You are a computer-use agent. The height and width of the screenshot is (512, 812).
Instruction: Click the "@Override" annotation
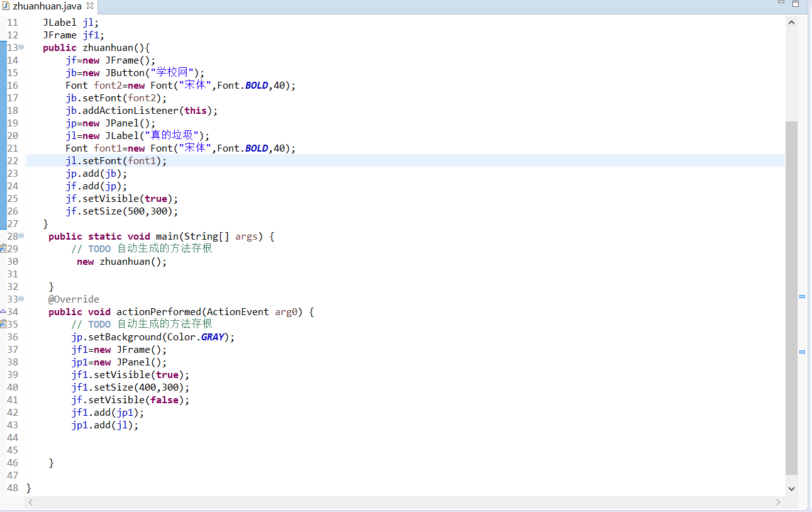pyautogui.click(x=74, y=299)
